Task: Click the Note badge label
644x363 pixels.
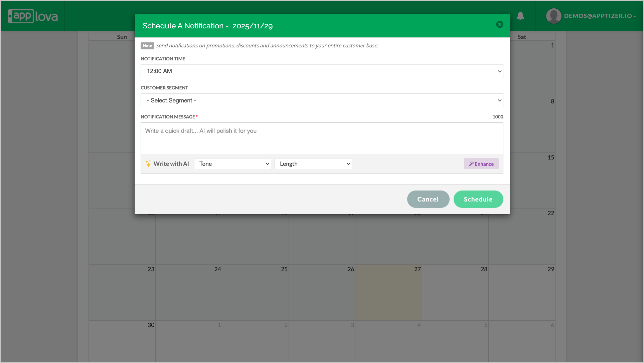Action: tap(147, 46)
